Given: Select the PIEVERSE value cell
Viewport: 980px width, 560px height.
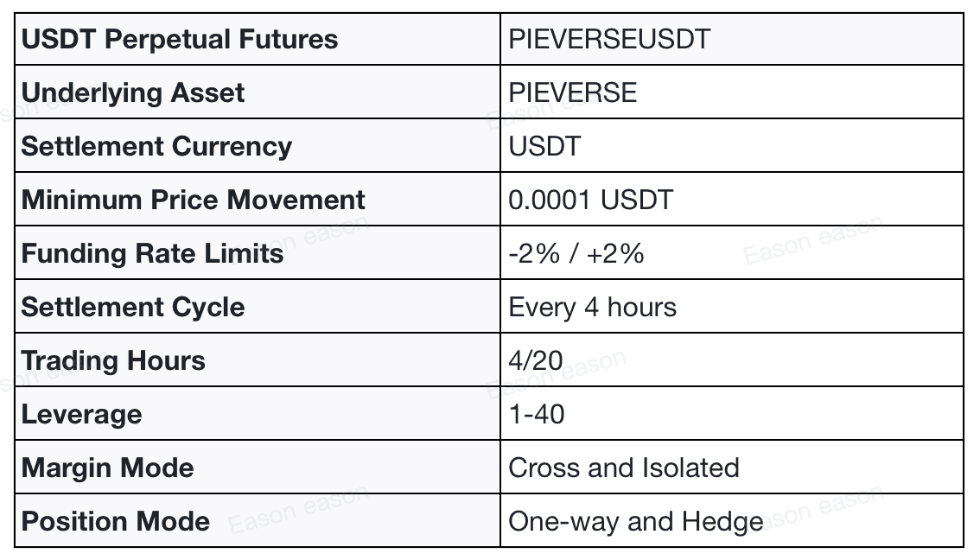Looking at the screenshot, I should click(x=573, y=93).
